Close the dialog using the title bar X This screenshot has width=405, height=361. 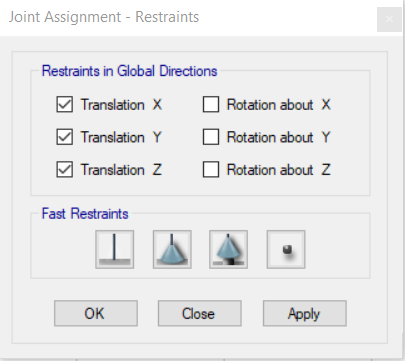[389, 19]
